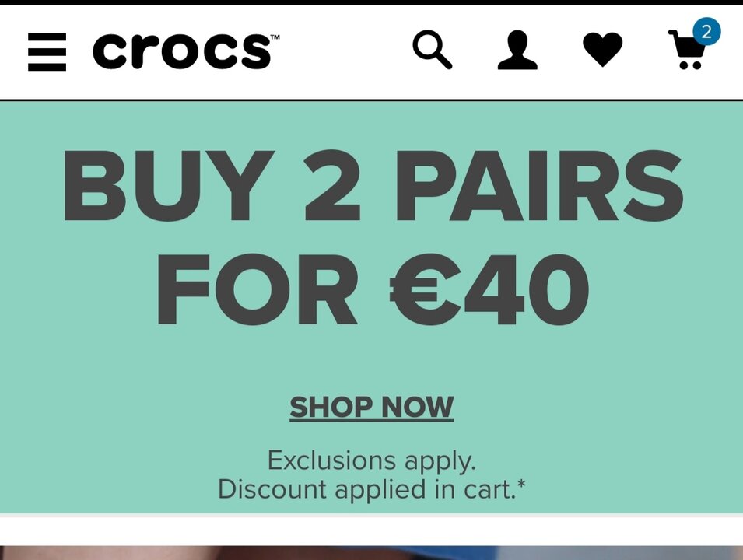Screen dimensions: 743x560
Task: Click the Discount applied in cart note
Action: click(x=366, y=489)
